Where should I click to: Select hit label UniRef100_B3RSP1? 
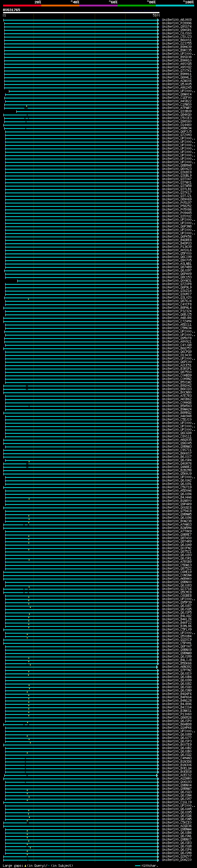pyautogui.click(x=177, y=369)
